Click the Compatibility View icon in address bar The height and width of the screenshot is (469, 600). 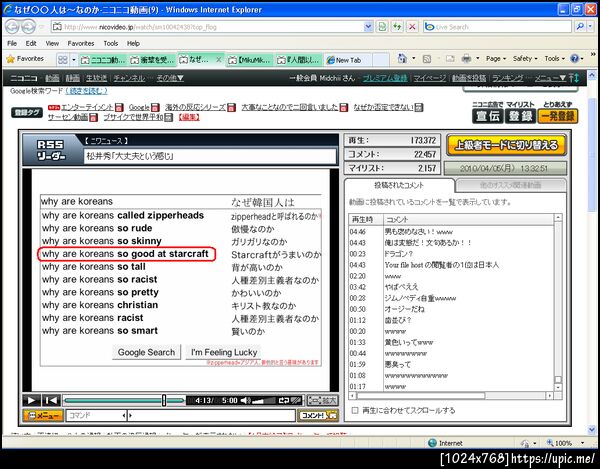pyautogui.click(x=382, y=27)
